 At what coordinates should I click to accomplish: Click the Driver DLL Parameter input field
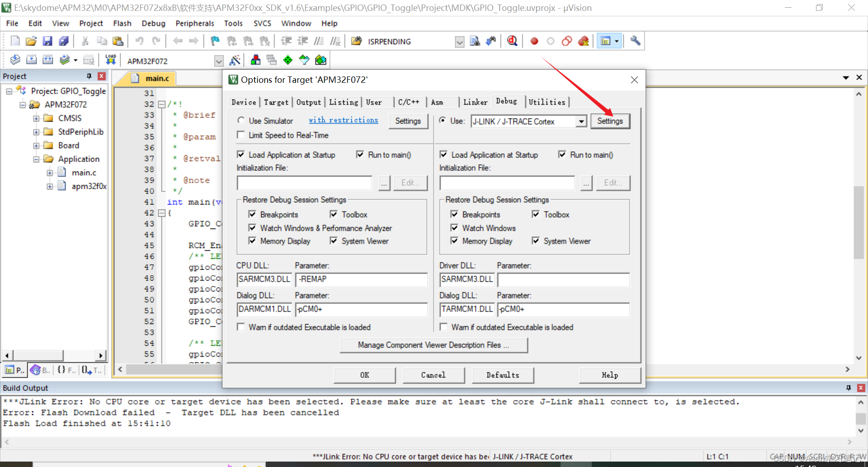click(563, 279)
